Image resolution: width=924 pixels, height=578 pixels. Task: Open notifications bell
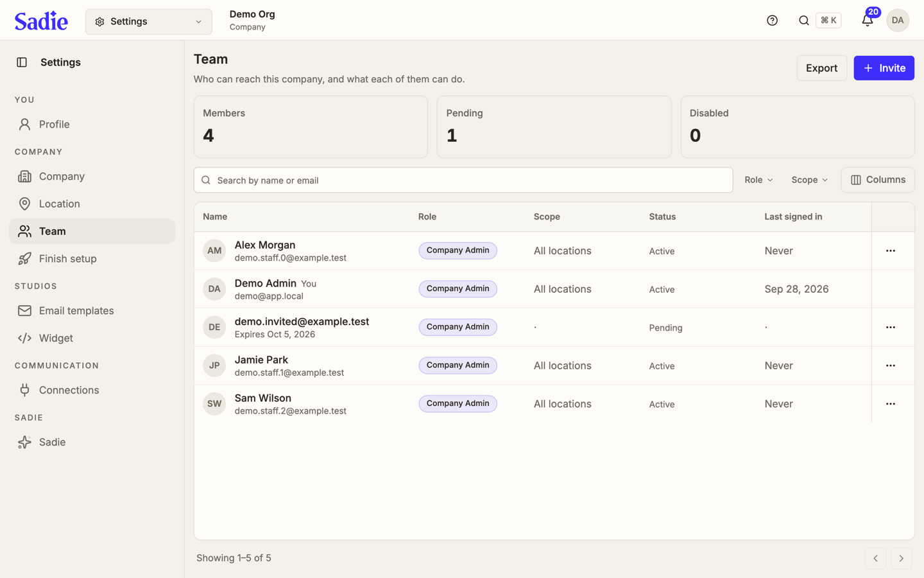tap(867, 21)
